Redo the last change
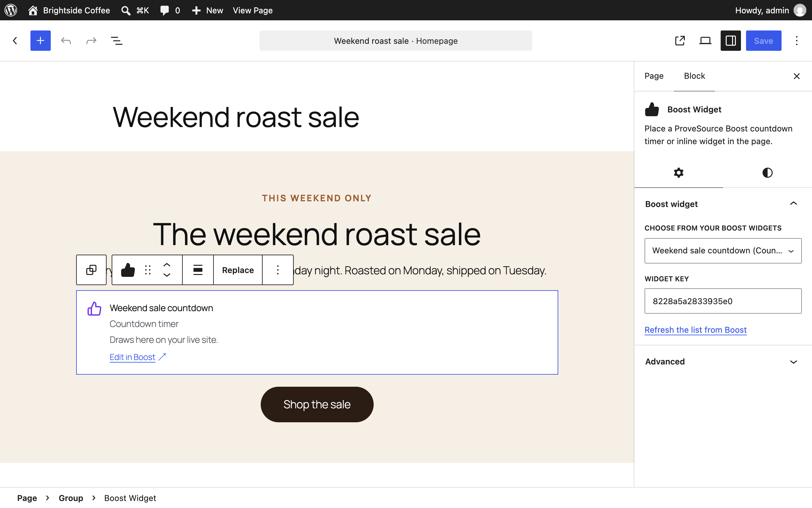 [91, 41]
